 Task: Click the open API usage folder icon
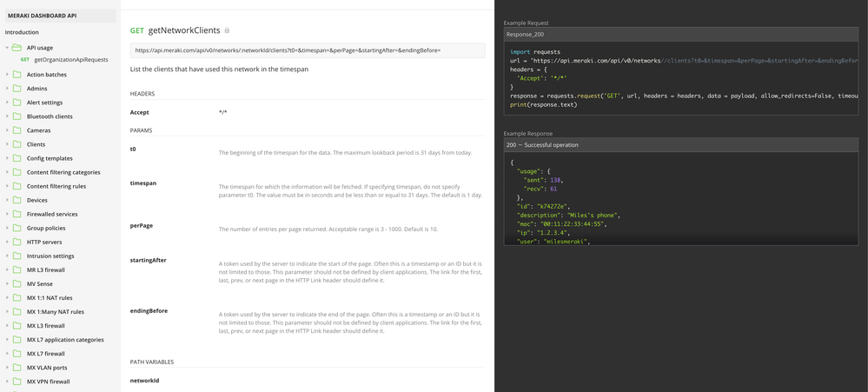[17, 48]
